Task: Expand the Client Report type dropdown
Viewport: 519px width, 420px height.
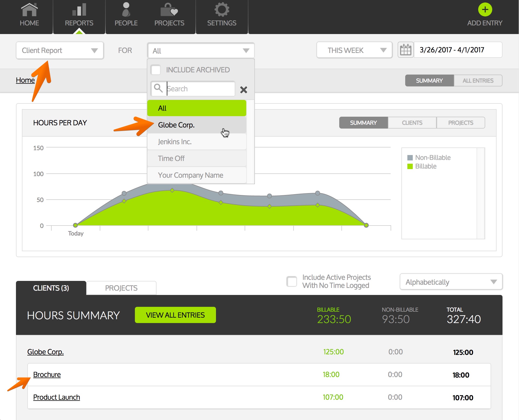Action: [60, 51]
